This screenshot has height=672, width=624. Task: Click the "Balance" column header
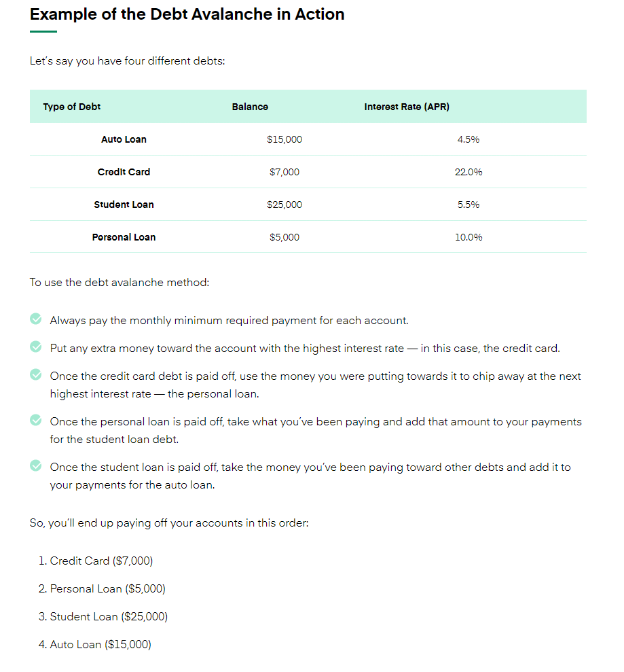tap(250, 107)
